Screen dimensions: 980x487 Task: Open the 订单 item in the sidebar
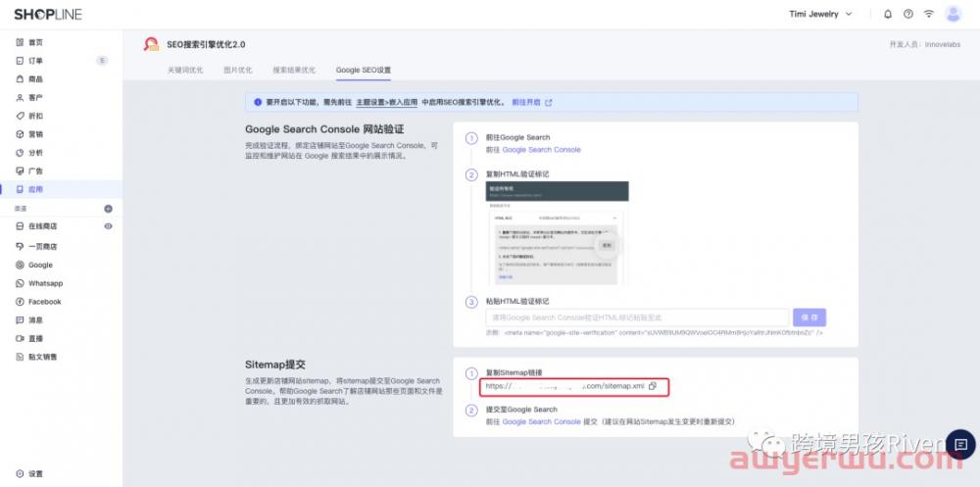[35, 61]
